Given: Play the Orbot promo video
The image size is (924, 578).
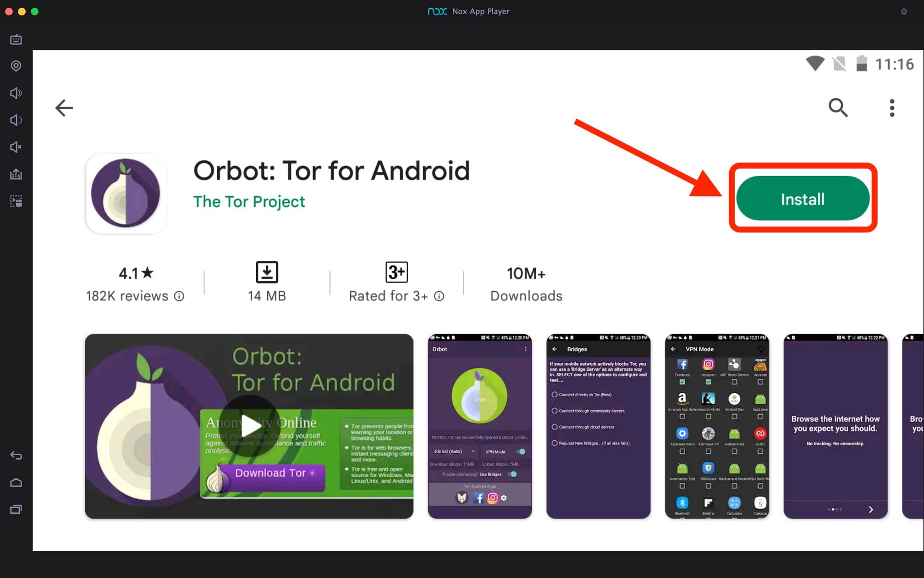Looking at the screenshot, I should click(249, 426).
